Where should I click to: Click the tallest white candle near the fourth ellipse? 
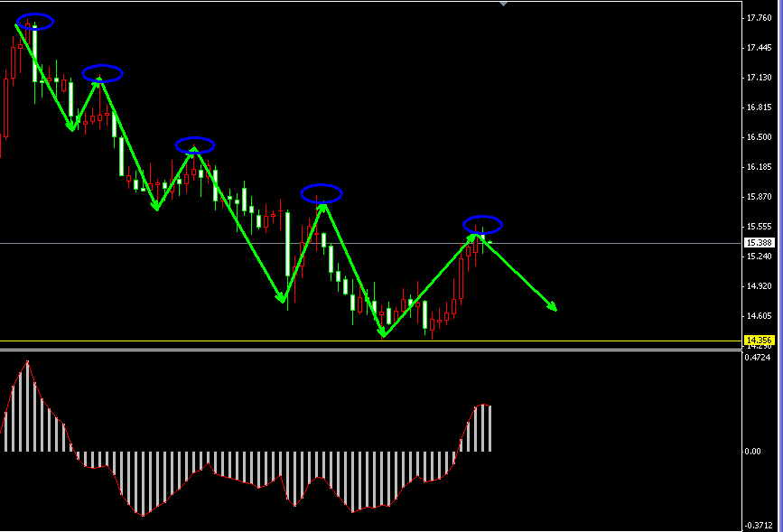tap(287, 244)
